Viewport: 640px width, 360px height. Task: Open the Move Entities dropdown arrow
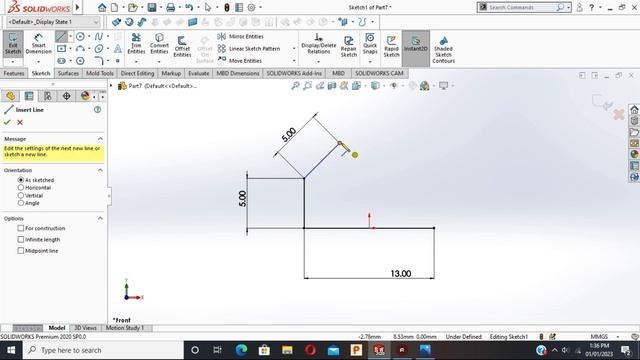[x=294, y=60]
